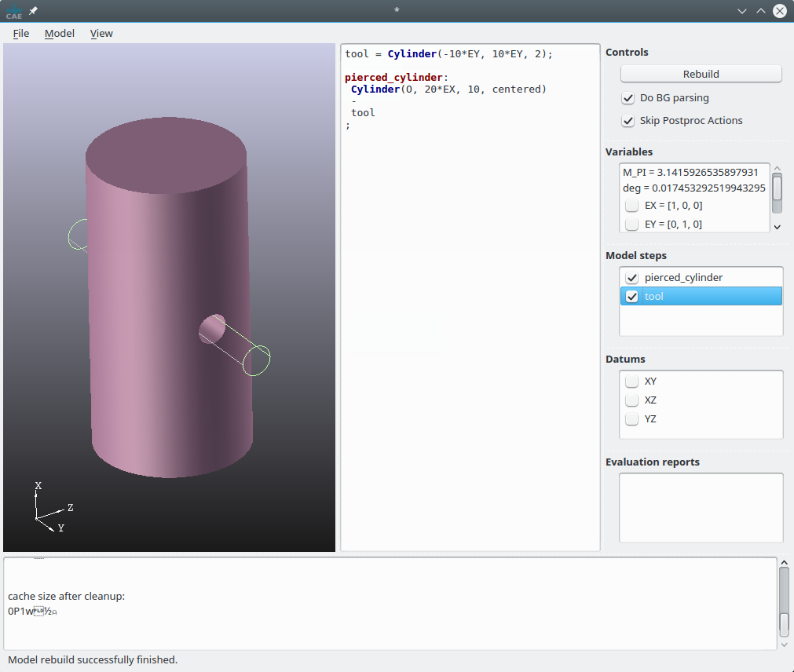Click the pin window icon
This screenshot has width=794, height=672.
click(x=33, y=11)
